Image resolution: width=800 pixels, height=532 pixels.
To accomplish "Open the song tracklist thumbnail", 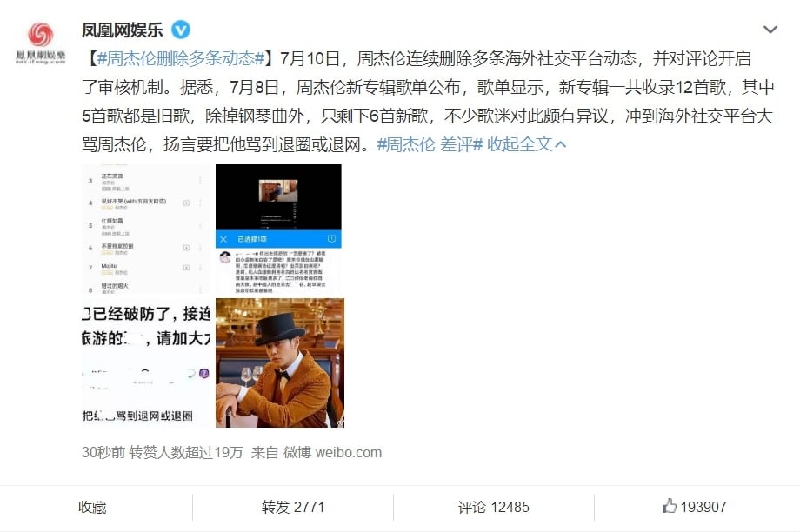I will point(146,229).
